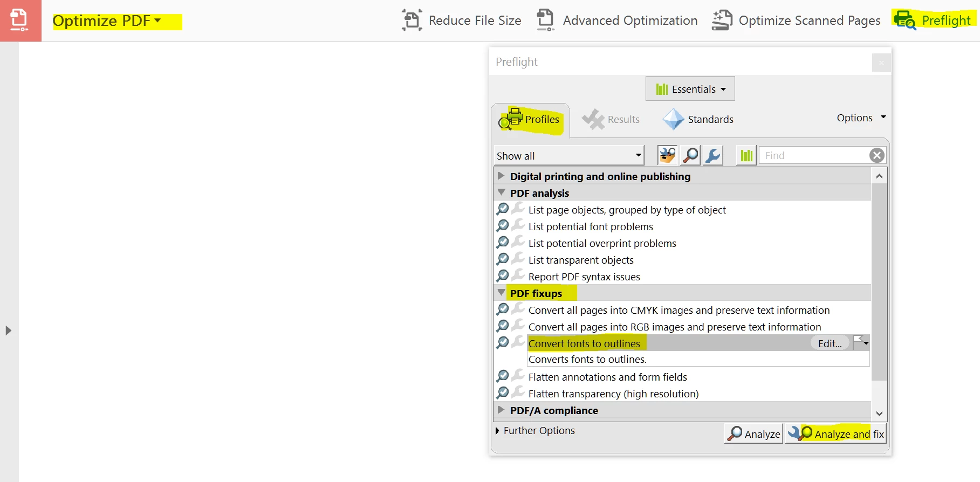This screenshot has width=980, height=482.
Task: Click magnifier icon of Flatten annotations row
Action: click(502, 376)
